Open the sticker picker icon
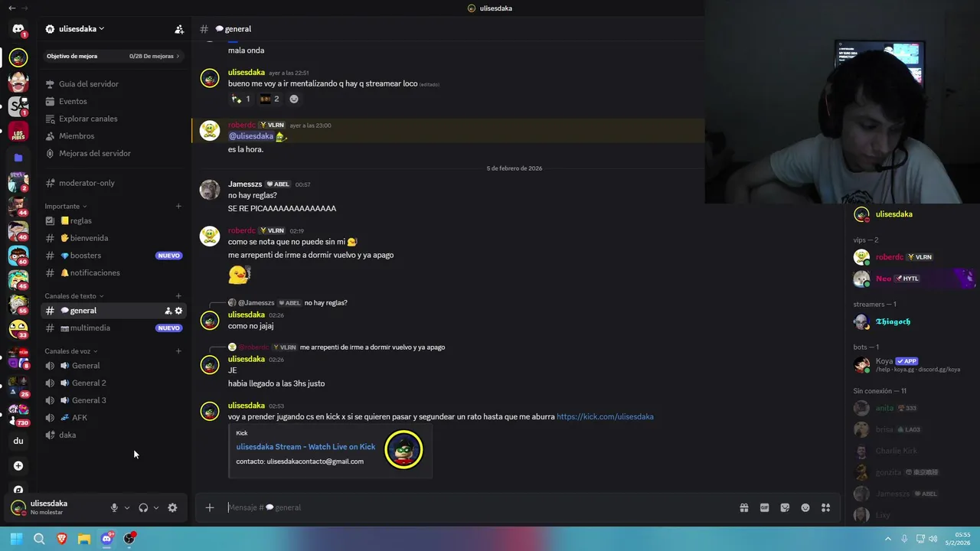980x551 pixels. tap(785, 507)
